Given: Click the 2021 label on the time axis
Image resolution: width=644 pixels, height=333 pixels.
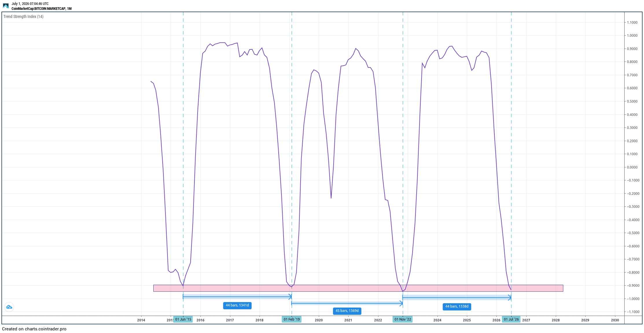Looking at the screenshot, I should [x=348, y=320].
